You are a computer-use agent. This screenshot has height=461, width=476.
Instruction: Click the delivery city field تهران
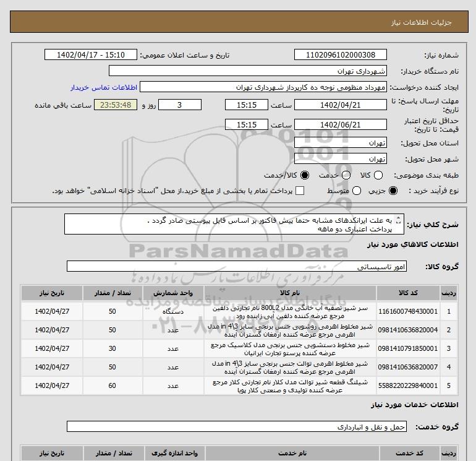pyautogui.click(x=340, y=159)
